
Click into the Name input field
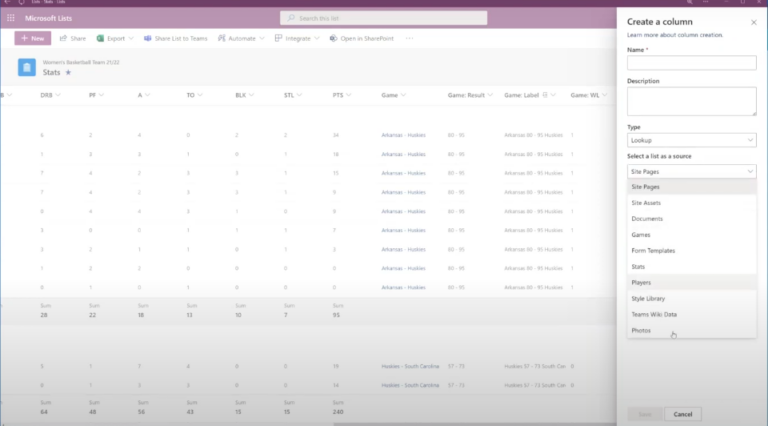coord(692,63)
